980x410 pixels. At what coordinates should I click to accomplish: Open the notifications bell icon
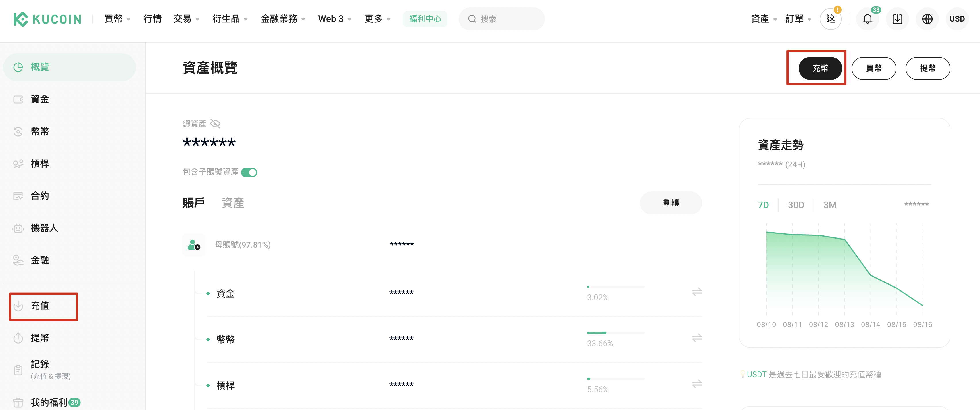(x=867, y=19)
